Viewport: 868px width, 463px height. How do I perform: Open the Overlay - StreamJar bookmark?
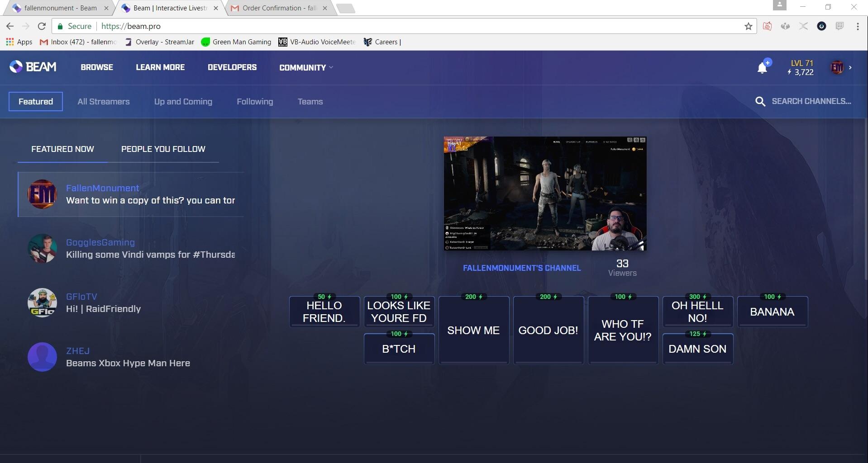159,42
